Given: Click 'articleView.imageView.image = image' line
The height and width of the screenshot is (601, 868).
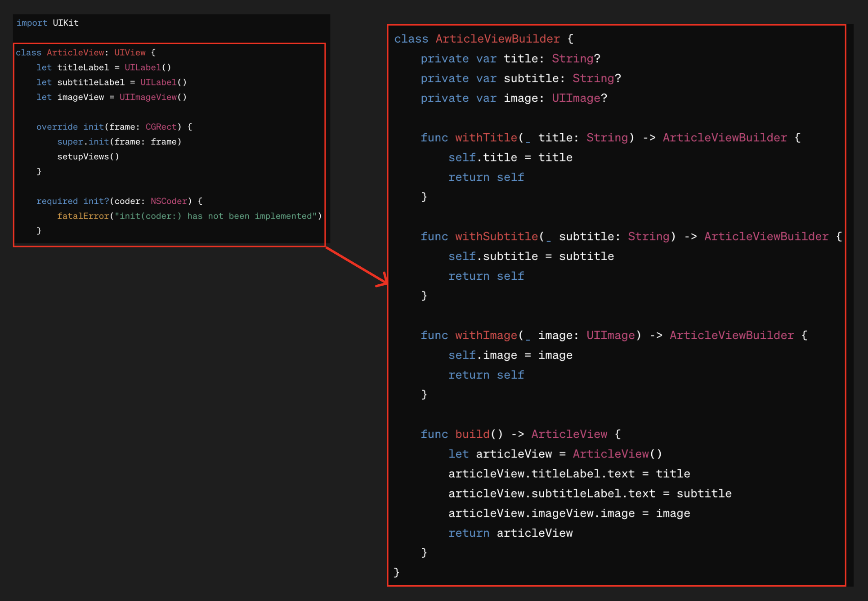Looking at the screenshot, I should pyautogui.click(x=569, y=514).
